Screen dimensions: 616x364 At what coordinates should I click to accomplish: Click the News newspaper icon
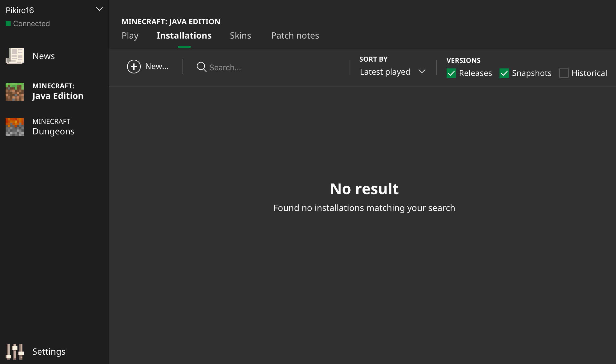[15, 56]
